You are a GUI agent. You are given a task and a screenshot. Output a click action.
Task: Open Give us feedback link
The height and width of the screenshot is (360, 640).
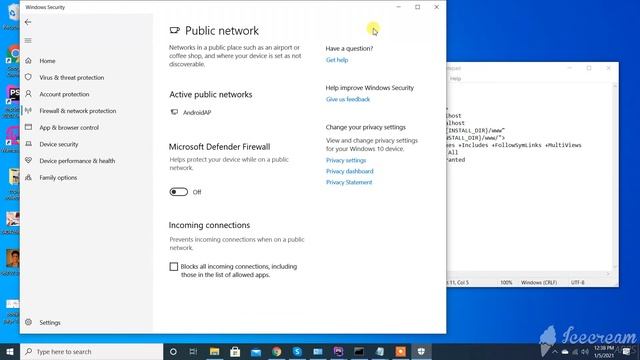(348, 99)
